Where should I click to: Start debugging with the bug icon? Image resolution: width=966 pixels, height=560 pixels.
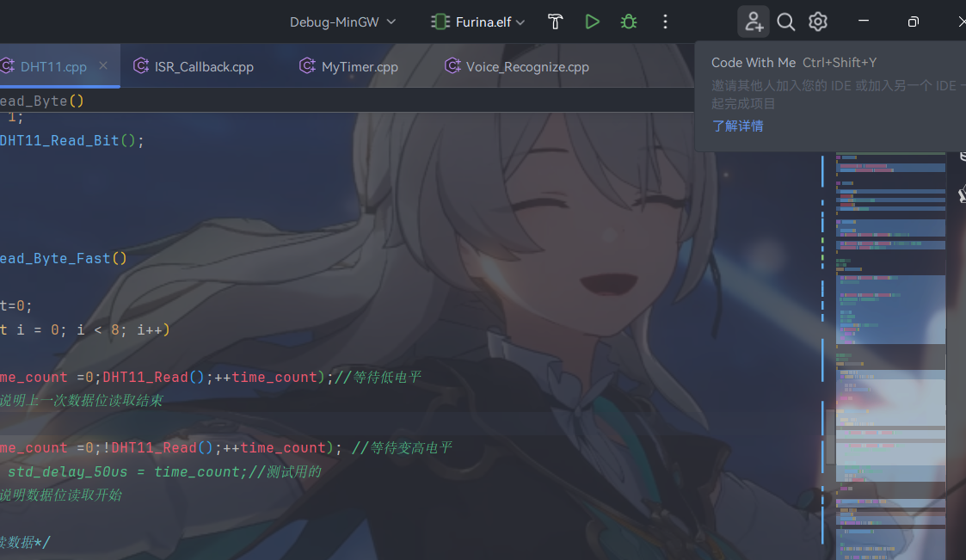629,22
